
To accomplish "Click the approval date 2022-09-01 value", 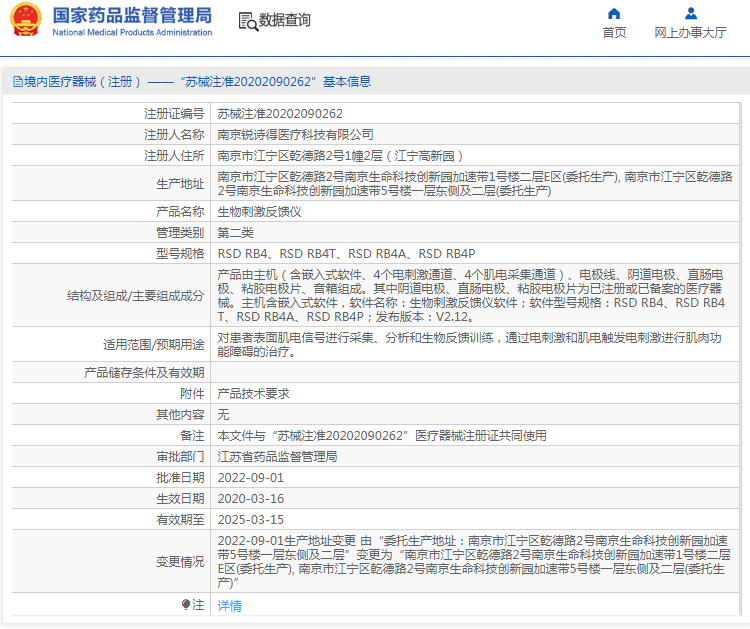I will tap(251, 477).
